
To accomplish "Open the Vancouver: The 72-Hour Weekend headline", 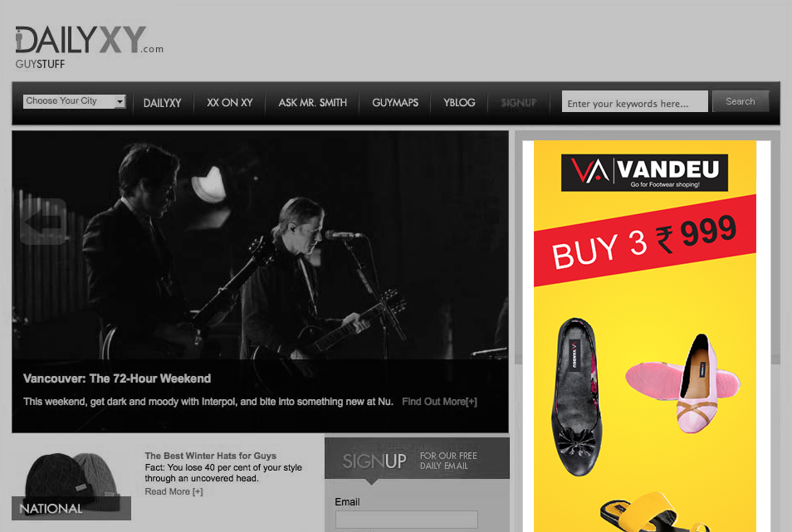I will point(117,378).
